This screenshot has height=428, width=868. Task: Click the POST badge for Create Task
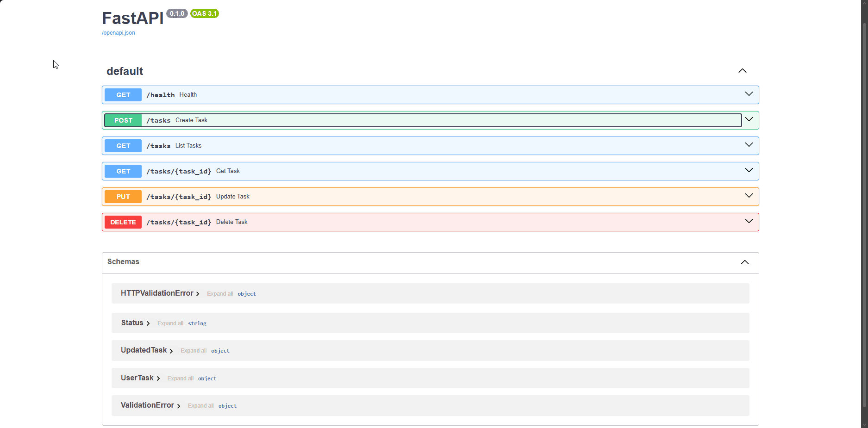(123, 120)
